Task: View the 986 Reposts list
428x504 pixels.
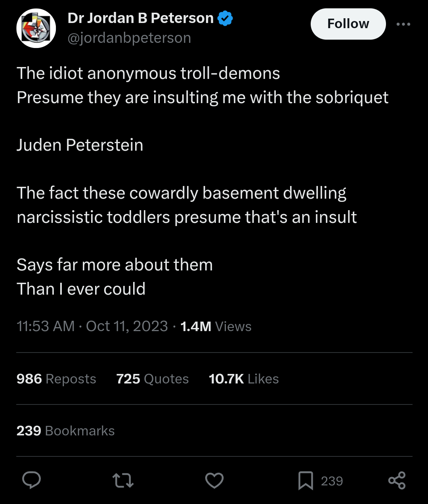Action: pos(56,379)
